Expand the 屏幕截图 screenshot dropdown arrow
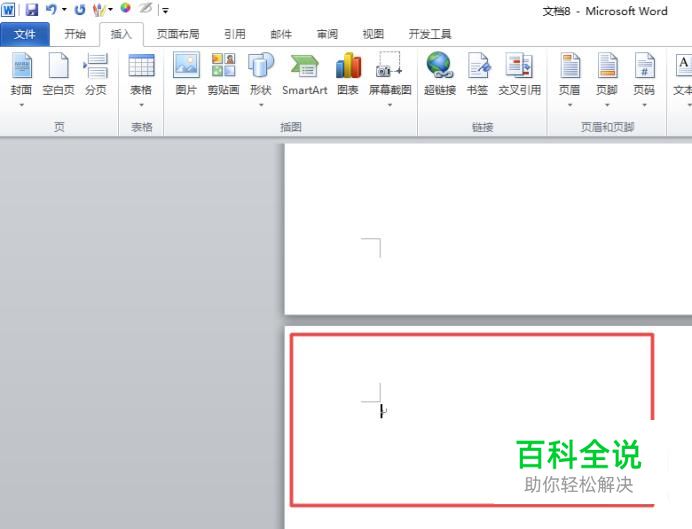Viewport: 692px width, 529px height. click(x=390, y=105)
